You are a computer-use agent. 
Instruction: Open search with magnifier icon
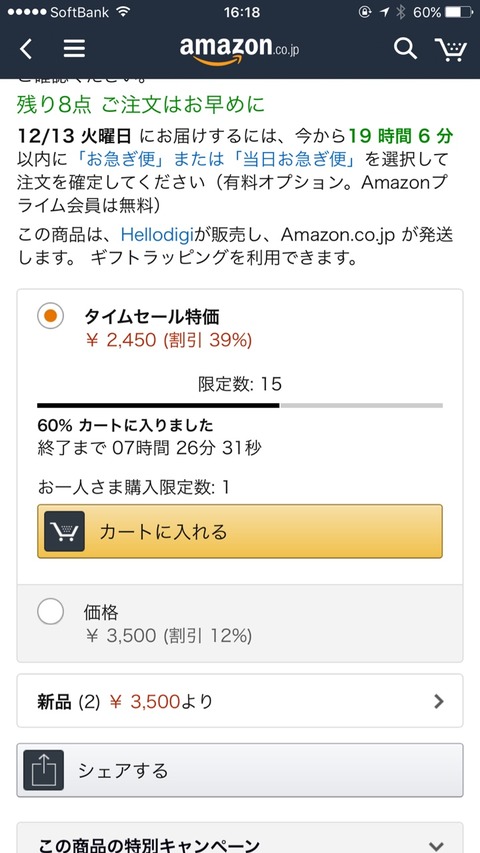point(405,49)
